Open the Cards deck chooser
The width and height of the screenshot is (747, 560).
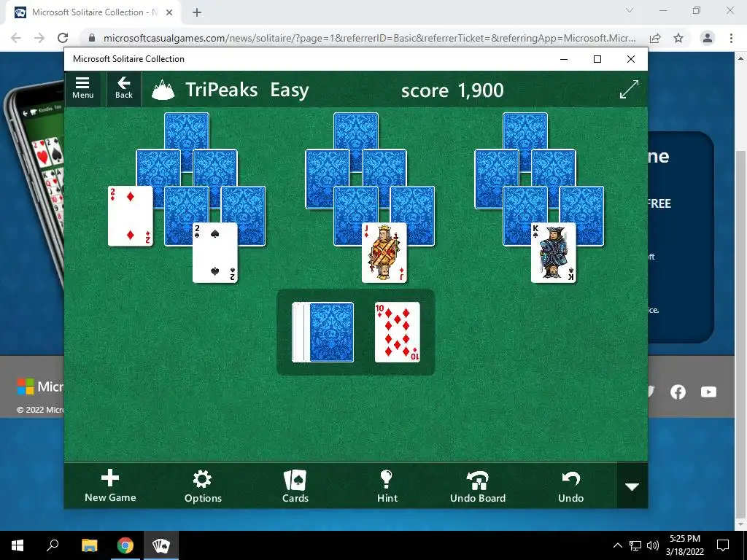[x=295, y=486]
